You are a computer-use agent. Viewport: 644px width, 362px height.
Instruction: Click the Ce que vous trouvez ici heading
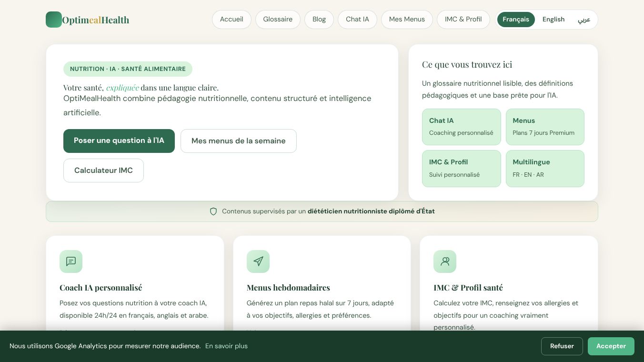pos(467,64)
